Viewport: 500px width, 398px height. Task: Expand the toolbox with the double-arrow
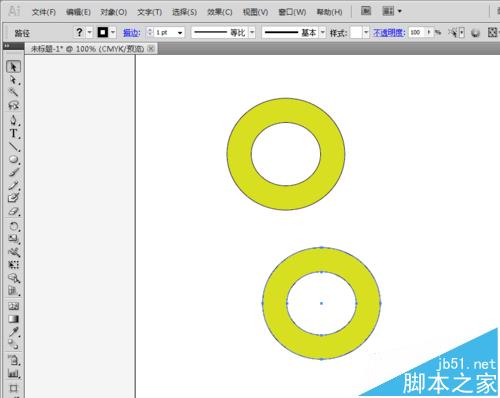point(7,46)
